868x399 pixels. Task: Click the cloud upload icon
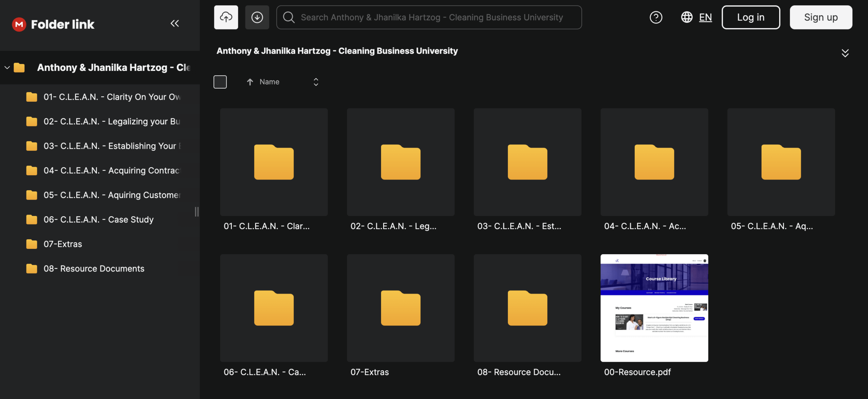(226, 17)
